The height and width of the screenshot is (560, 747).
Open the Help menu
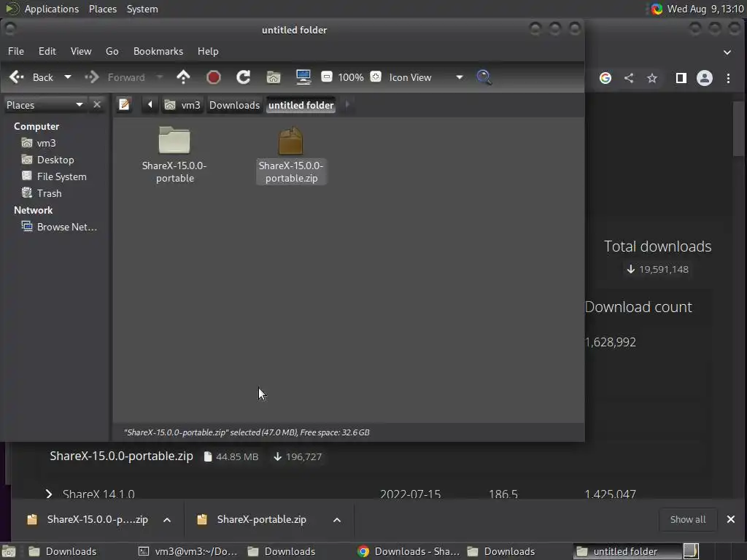(x=208, y=51)
